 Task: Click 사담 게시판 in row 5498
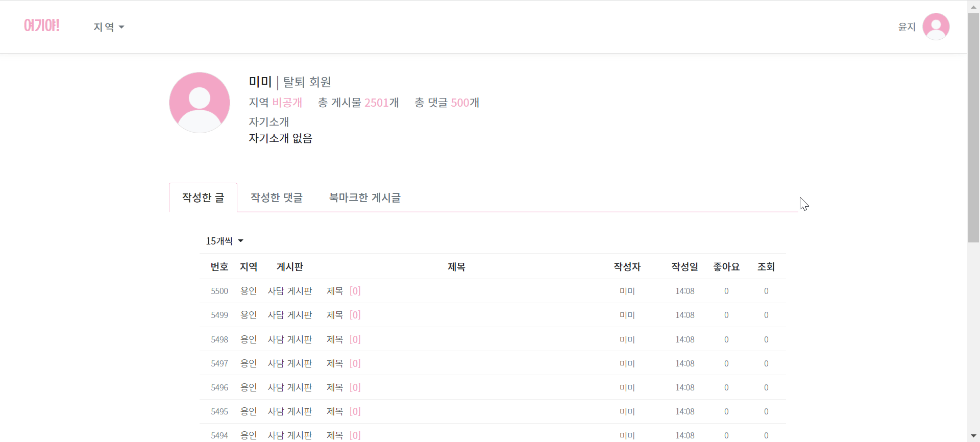(x=290, y=339)
